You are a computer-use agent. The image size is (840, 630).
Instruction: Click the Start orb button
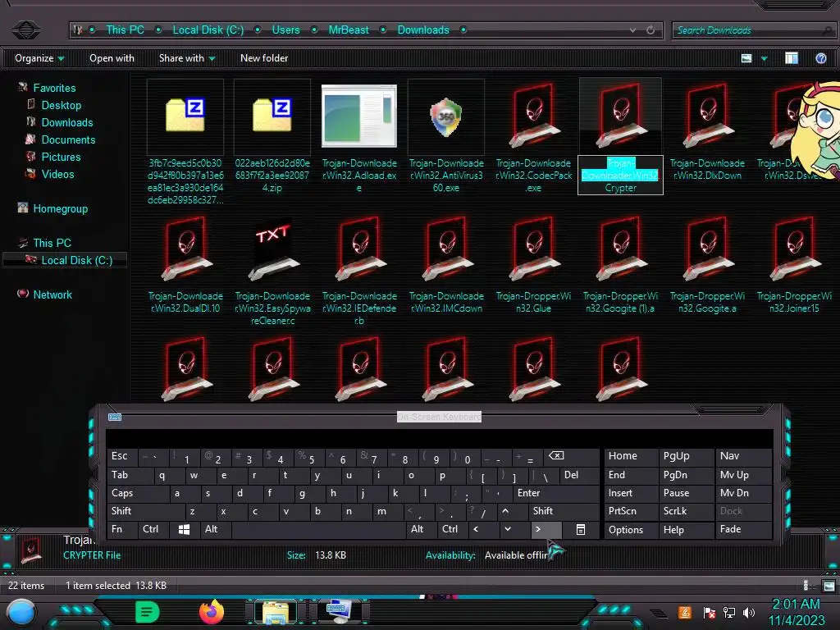[x=21, y=613]
